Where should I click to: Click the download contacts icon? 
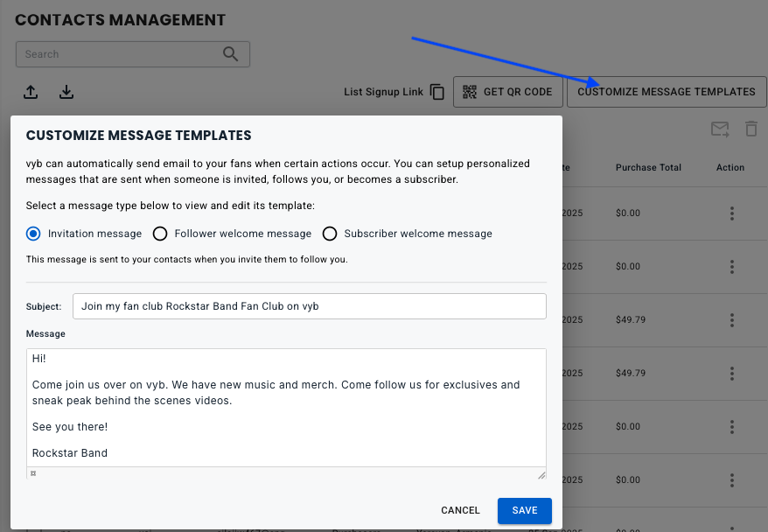(x=66, y=92)
